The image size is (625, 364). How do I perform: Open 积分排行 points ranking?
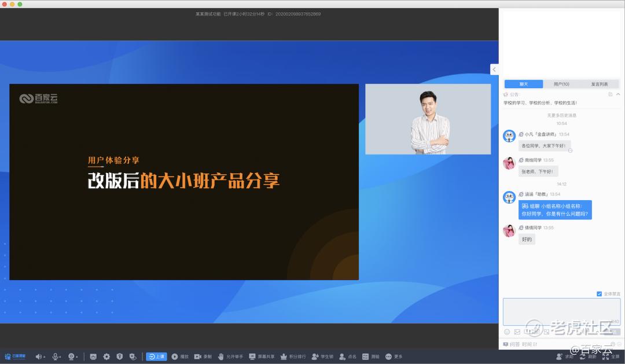tap(284, 356)
